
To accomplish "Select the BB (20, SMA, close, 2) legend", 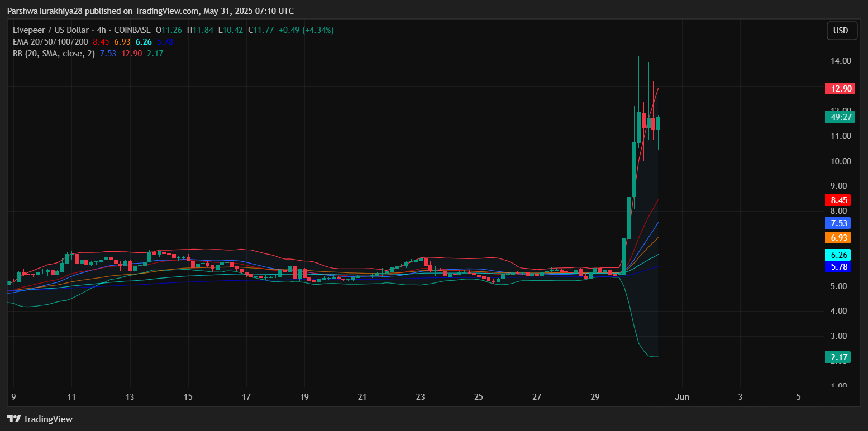I will point(54,54).
